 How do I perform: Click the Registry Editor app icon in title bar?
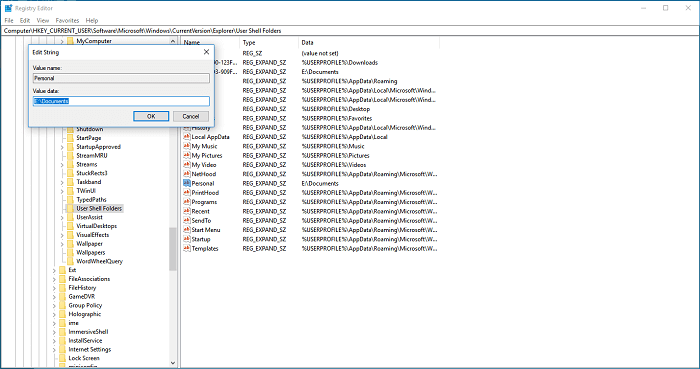(8, 8)
